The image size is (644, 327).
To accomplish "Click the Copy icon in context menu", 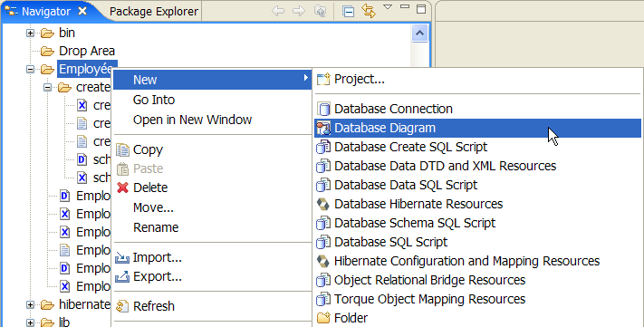I will pyautogui.click(x=122, y=150).
